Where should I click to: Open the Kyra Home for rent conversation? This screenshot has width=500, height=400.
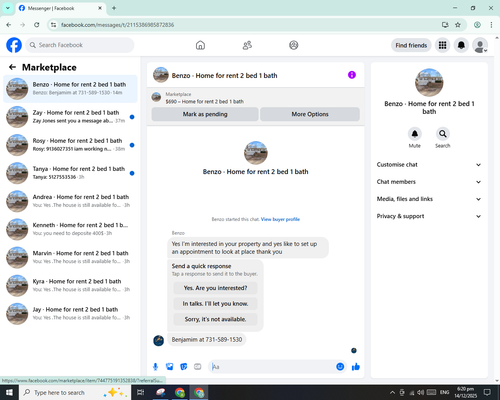pos(70,285)
